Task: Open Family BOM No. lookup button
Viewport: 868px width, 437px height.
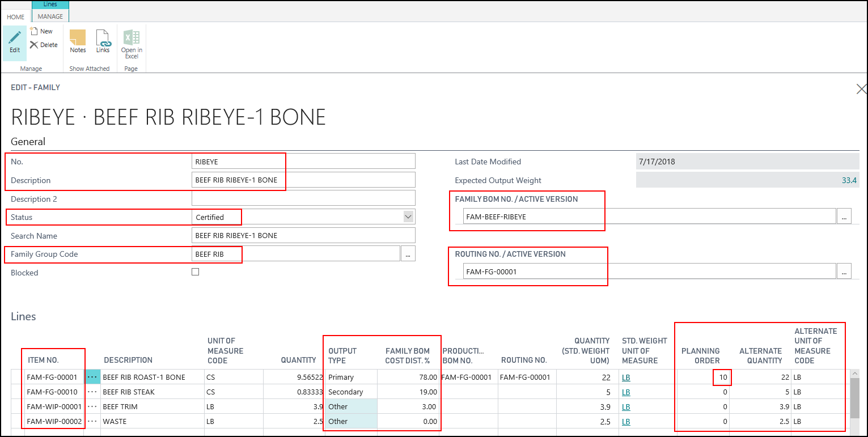Action: point(844,217)
